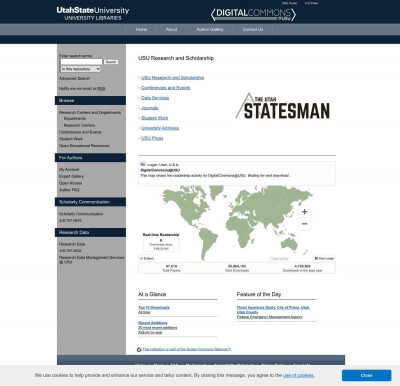Image resolution: width=400 pixels, height=386 pixels.
Task: Click the US flag icon by Logan, Utah
Action: (x=143, y=164)
